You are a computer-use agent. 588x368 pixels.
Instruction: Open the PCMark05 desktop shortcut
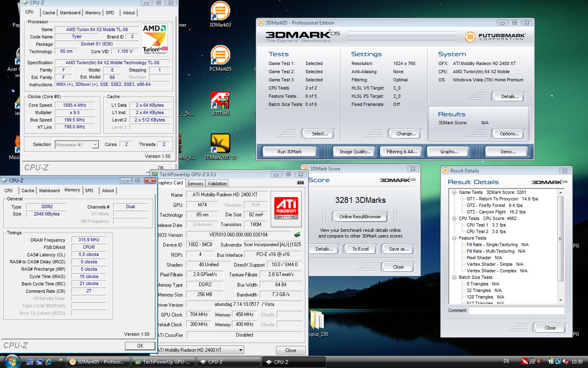tap(220, 58)
